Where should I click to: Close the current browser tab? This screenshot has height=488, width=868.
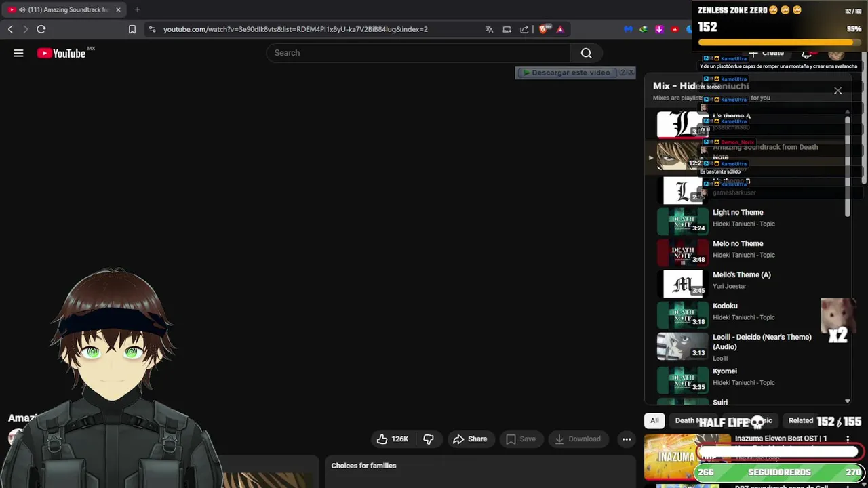pyautogui.click(x=118, y=9)
